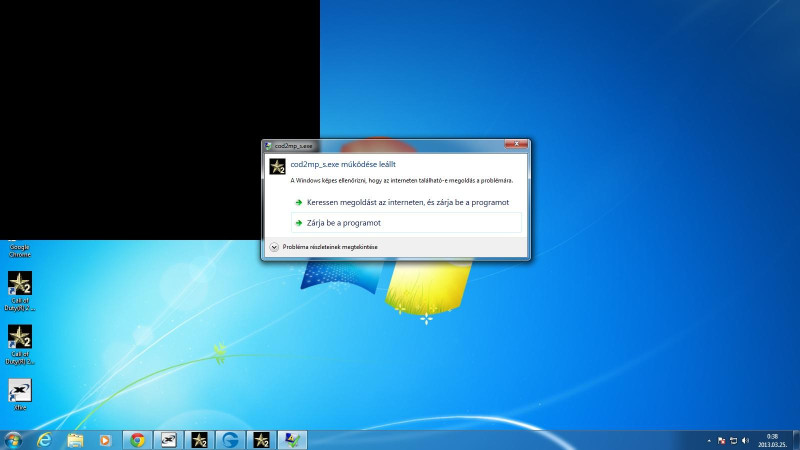Switch to blue G app taskbar button

pos(230,440)
